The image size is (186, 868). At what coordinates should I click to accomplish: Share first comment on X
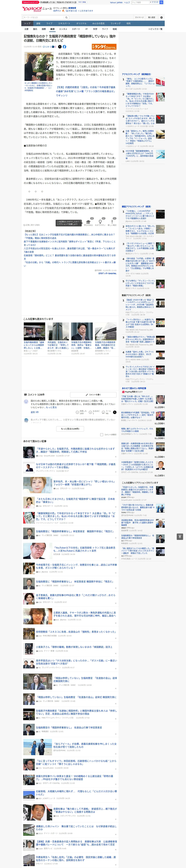(x=115, y=412)
